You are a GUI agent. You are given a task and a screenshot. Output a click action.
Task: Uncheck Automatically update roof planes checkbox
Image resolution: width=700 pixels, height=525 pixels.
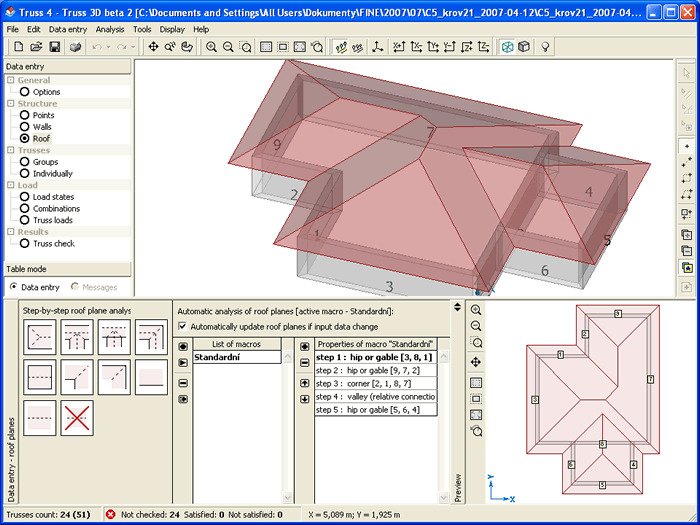click(181, 326)
